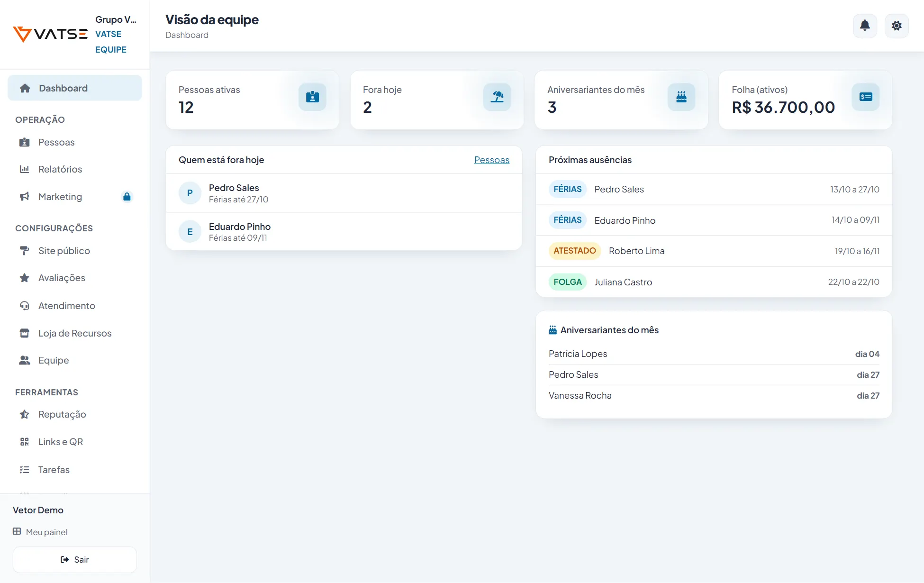Screen dimensions: 924x583
Task: Open Reputação tool
Action: pos(75,414)
